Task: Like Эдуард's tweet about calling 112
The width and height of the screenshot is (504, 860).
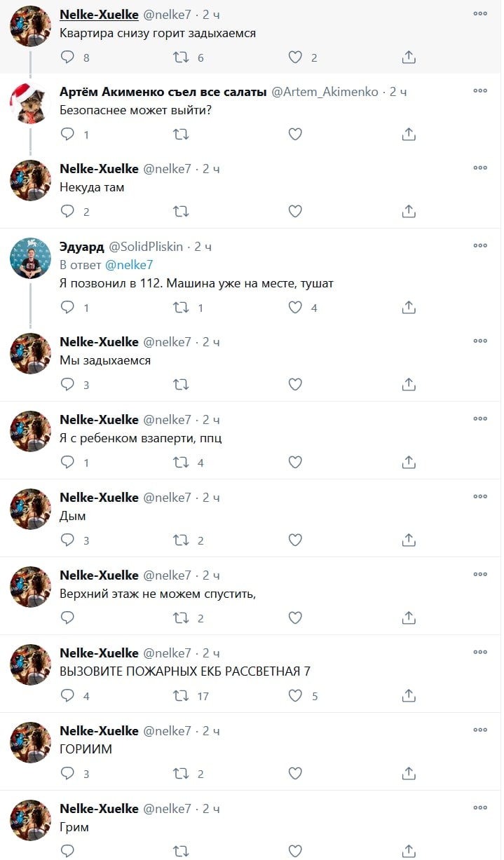Action: (x=295, y=307)
